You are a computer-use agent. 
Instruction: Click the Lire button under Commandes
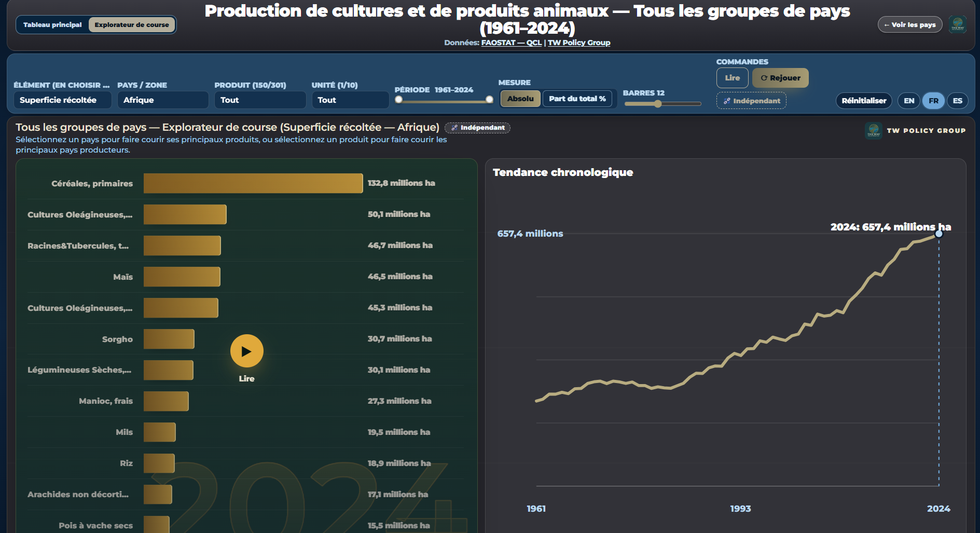[733, 78]
